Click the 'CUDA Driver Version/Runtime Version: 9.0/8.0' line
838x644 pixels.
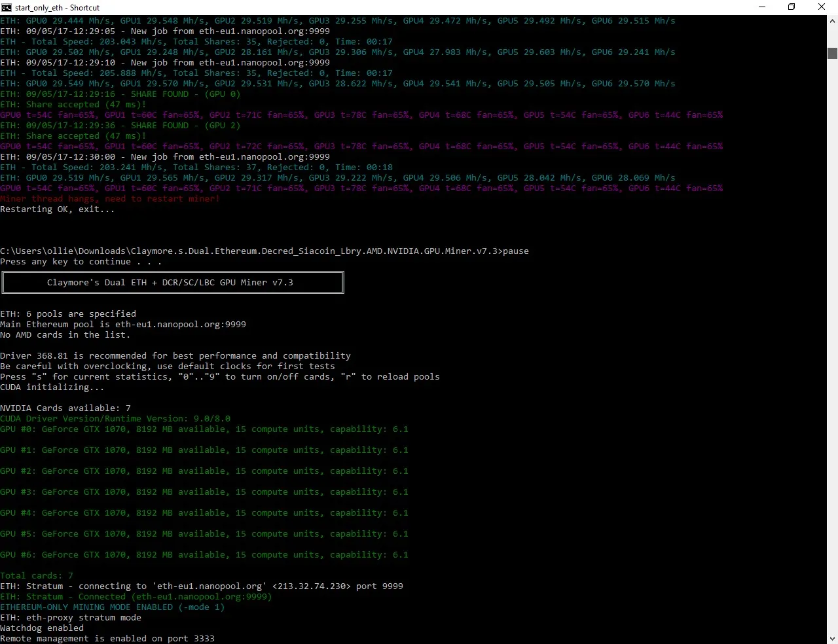click(115, 419)
